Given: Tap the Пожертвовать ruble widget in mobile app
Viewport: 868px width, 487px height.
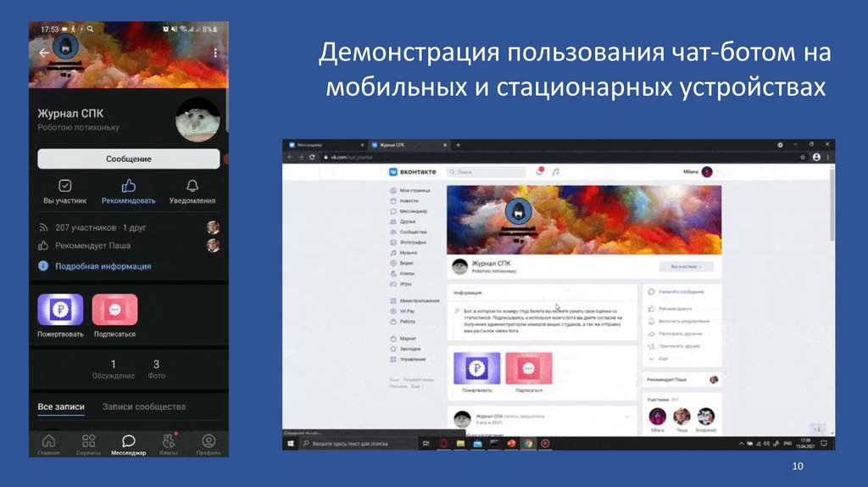Looking at the screenshot, I should [60, 309].
